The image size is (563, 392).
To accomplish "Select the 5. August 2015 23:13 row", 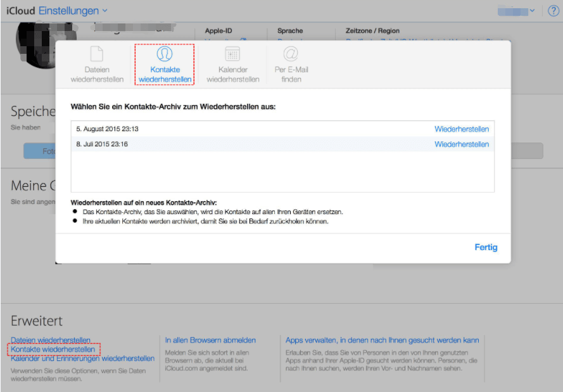I will pos(108,129).
